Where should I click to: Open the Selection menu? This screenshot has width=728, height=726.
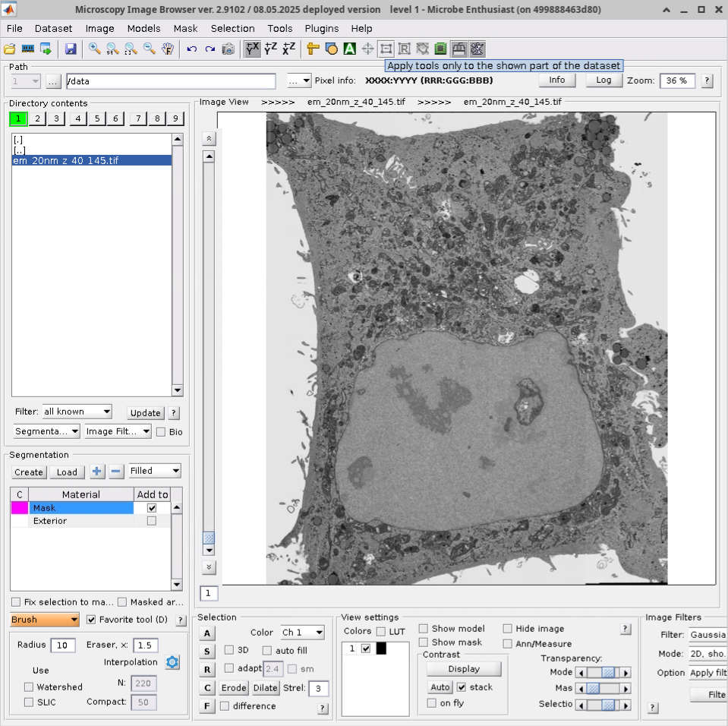[232, 28]
